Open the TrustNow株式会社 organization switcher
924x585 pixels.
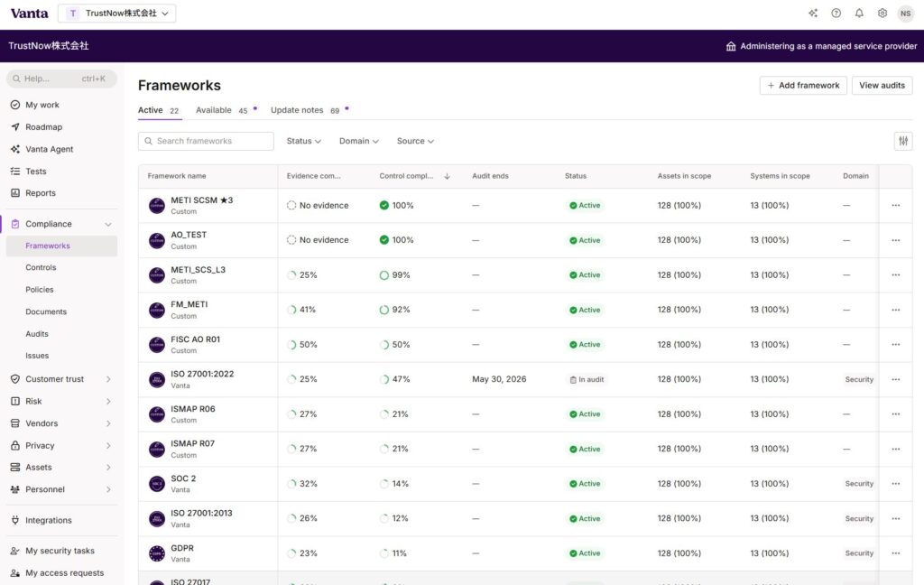pyautogui.click(x=116, y=14)
